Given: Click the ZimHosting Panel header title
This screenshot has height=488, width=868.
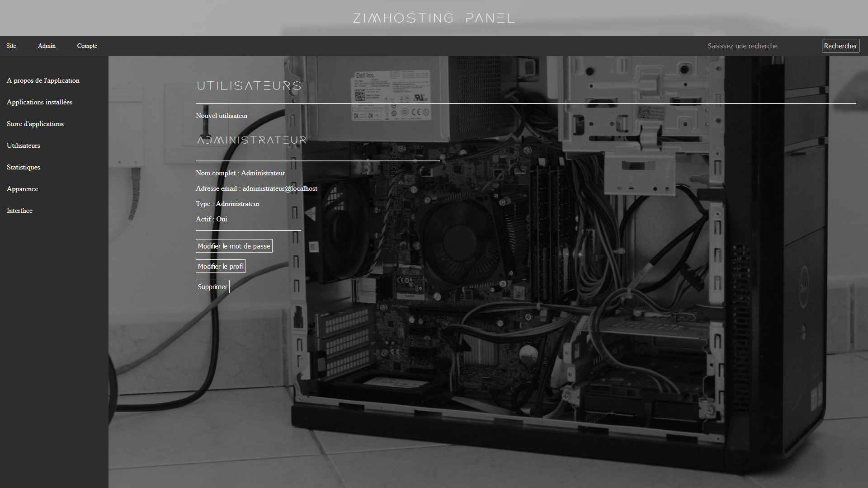Looking at the screenshot, I should click(x=434, y=18).
